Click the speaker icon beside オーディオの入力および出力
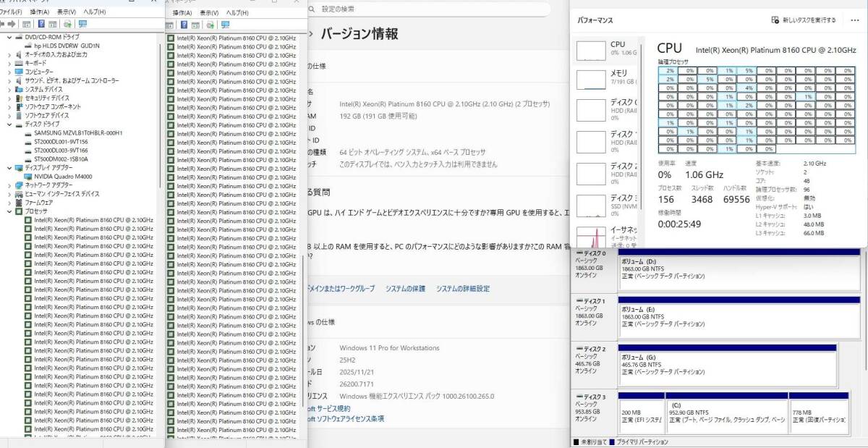 pos(19,54)
